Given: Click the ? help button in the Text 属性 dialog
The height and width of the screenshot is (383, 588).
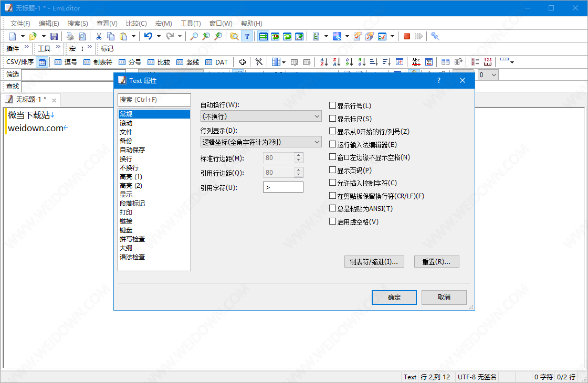Looking at the screenshot, I should [x=439, y=81].
